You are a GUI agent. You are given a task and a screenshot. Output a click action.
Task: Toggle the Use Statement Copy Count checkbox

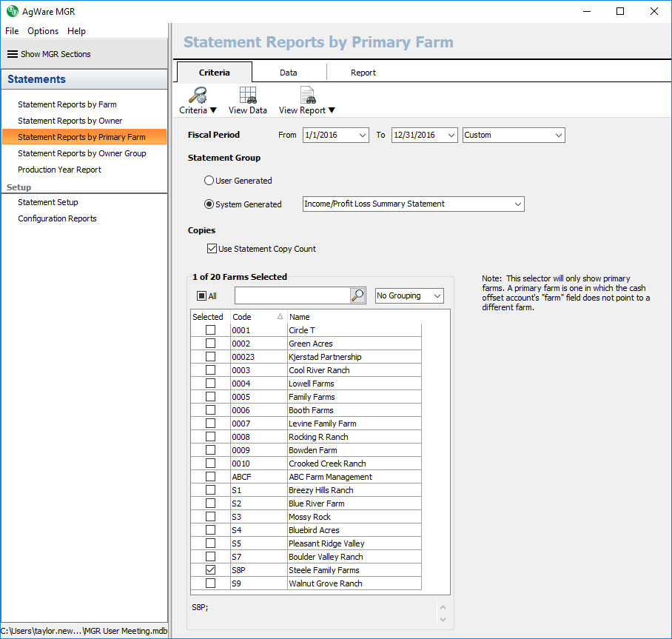point(212,249)
